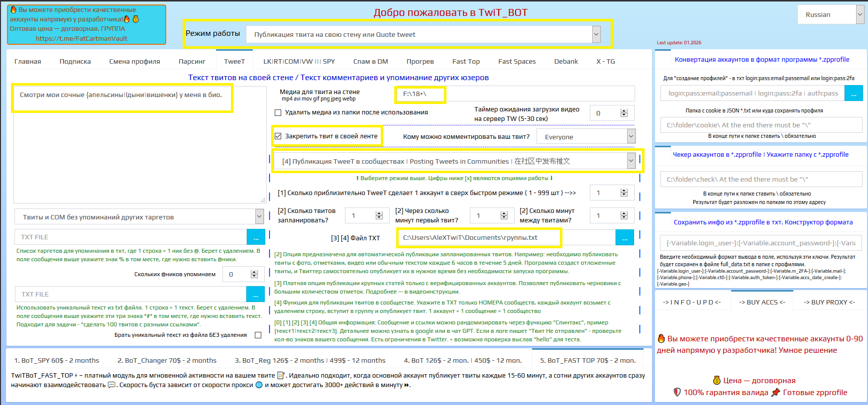Click the 'C:\folder\cookie\' path field

[x=761, y=125]
